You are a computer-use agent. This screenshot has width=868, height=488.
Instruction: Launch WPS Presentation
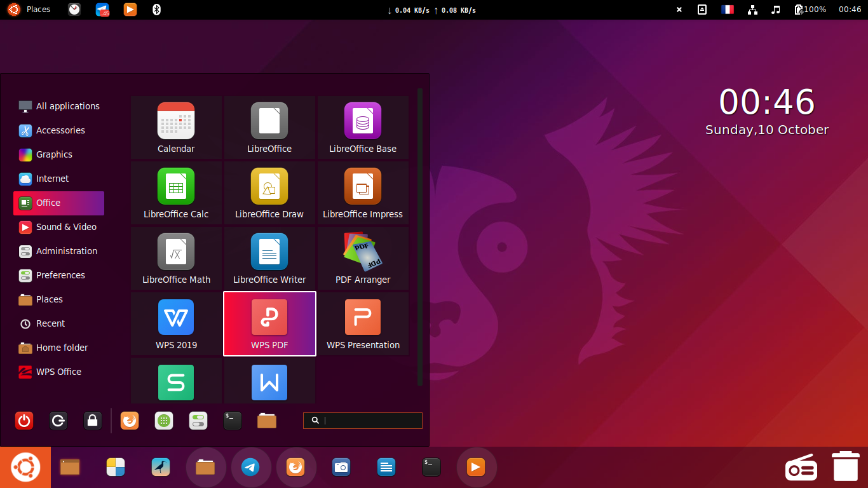pyautogui.click(x=363, y=323)
